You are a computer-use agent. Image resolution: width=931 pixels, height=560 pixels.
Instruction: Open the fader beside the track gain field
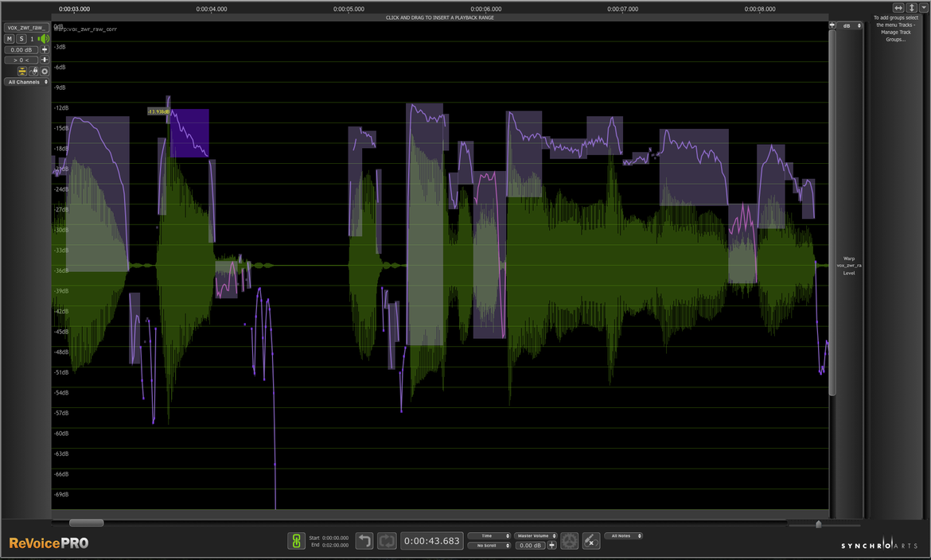[45, 50]
